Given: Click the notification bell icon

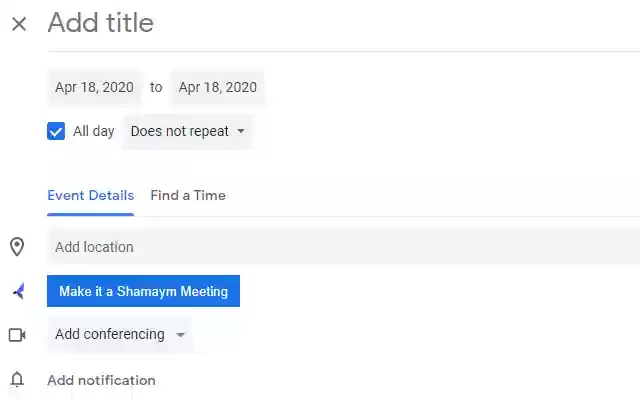Looking at the screenshot, I should (x=17, y=380).
